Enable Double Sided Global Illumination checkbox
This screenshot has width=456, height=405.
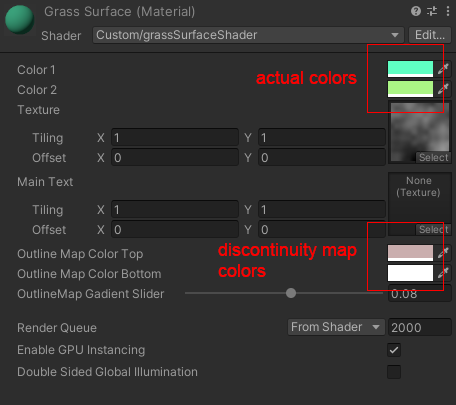point(394,372)
